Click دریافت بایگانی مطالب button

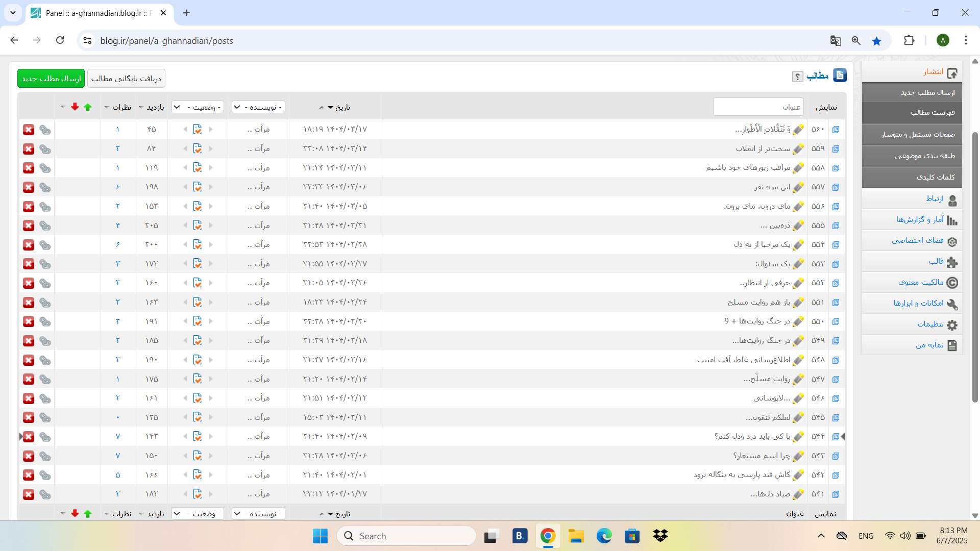(x=126, y=79)
